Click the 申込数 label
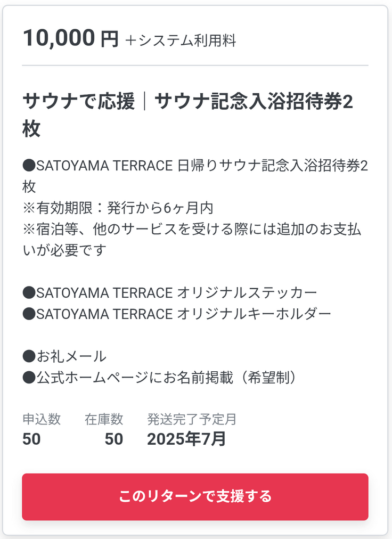Screen dimensions: 392x539 pyautogui.click(x=42, y=419)
